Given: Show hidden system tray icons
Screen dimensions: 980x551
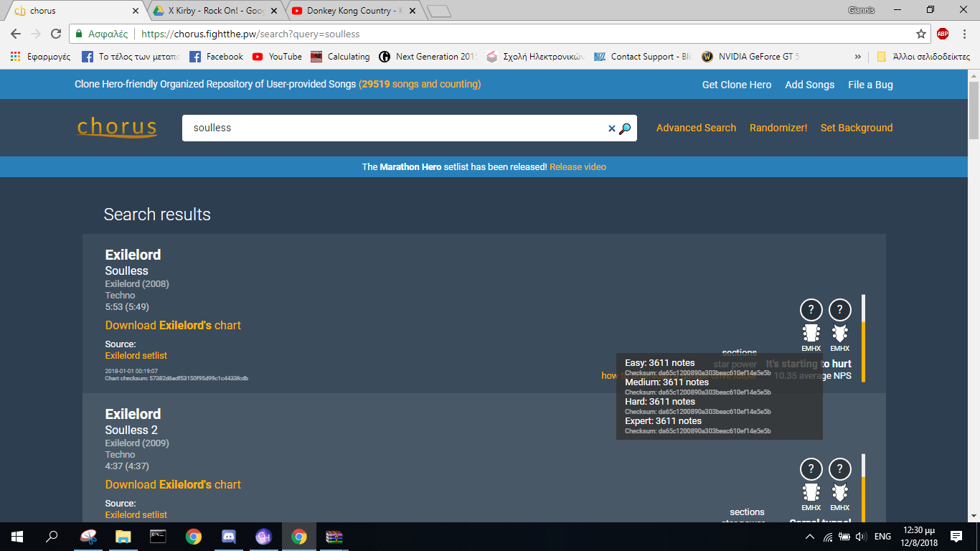Looking at the screenshot, I should [x=810, y=537].
